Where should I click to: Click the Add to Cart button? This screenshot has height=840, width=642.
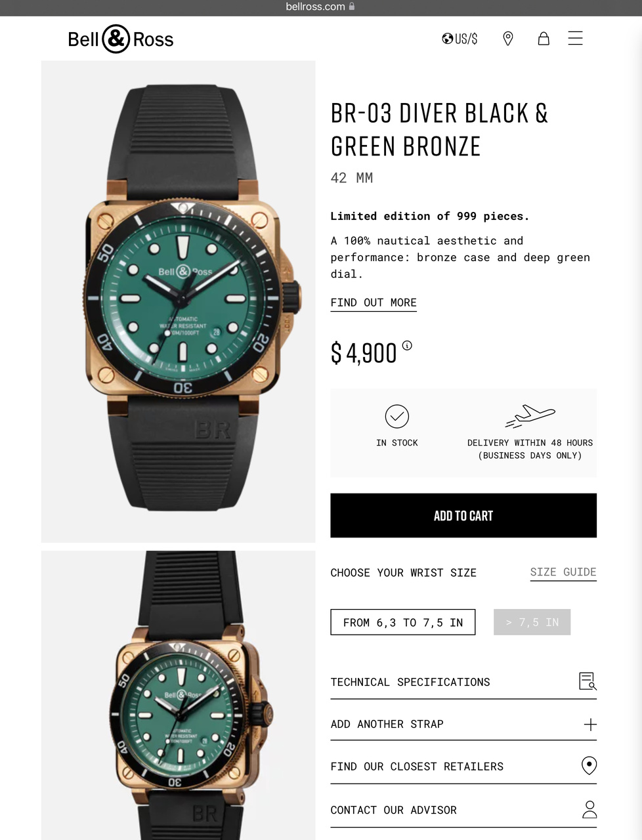point(463,516)
